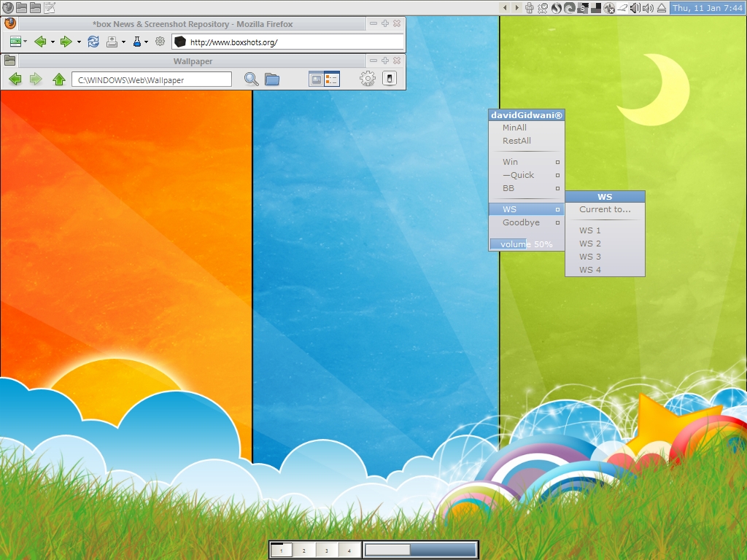Screen dimensions: 747x560
Task: Go forward in the Wallpaper explorer window
Action: click(36, 79)
